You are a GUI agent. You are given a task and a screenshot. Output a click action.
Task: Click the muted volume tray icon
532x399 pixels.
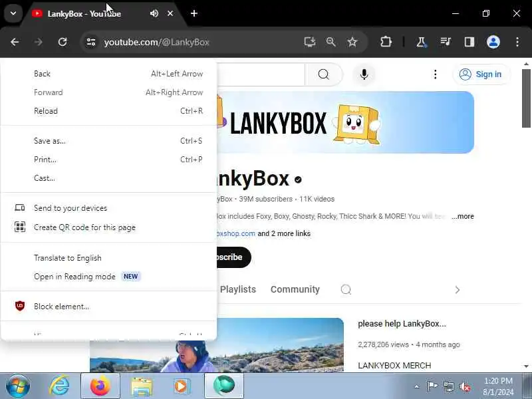(x=465, y=387)
